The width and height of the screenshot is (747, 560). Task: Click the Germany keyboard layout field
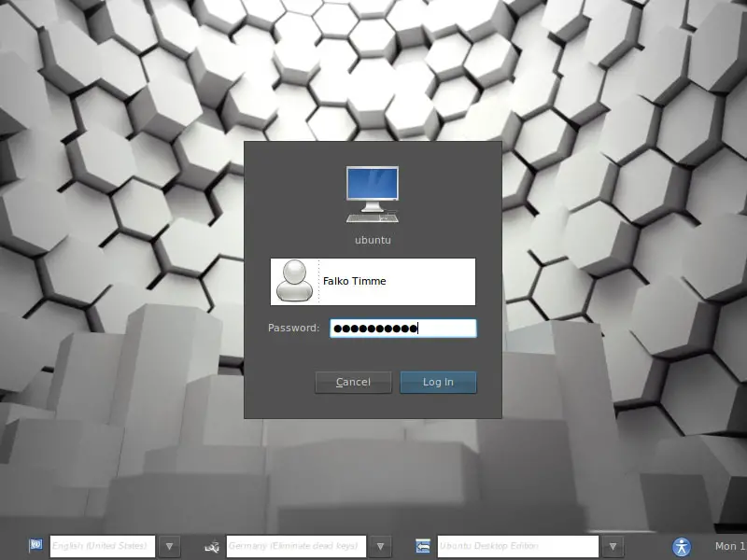(x=296, y=546)
